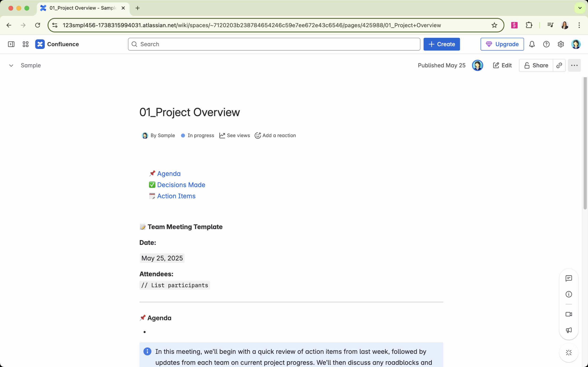Open the In progress status dropdown
This screenshot has height=367, width=588.
point(197,135)
